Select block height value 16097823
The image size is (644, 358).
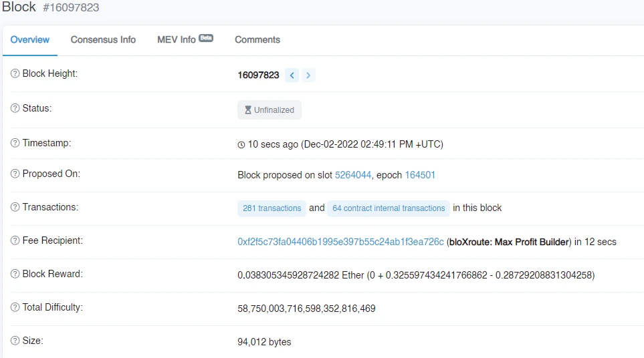click(258, 75)
